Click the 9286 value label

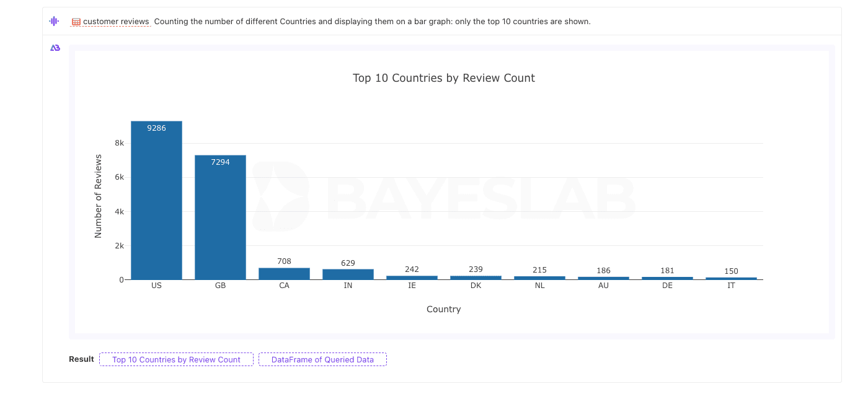click(156, 128)
